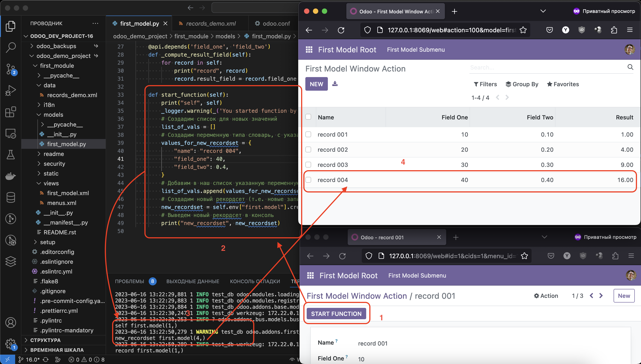Go back in top Firefox window

309,30
